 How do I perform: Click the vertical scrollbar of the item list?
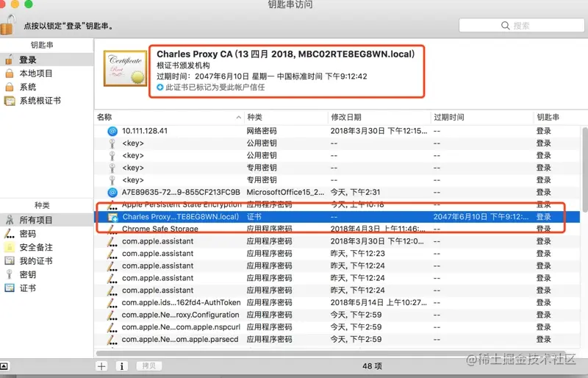pos(585,170)
